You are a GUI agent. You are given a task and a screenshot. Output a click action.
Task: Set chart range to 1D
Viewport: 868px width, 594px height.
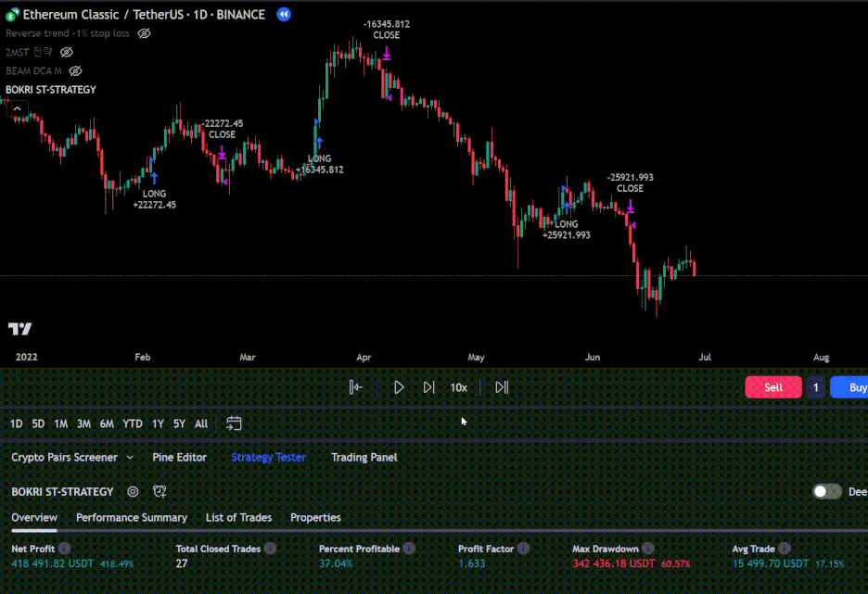[17, 423]
